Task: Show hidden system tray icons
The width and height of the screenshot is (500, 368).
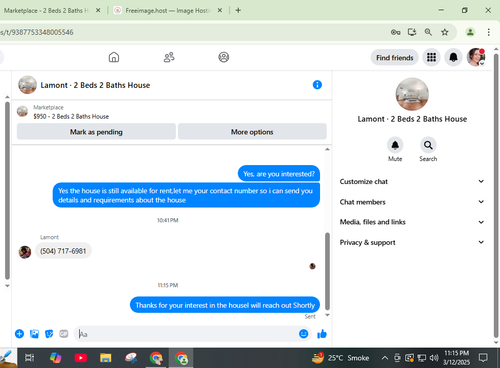Action: coord(385,358)
